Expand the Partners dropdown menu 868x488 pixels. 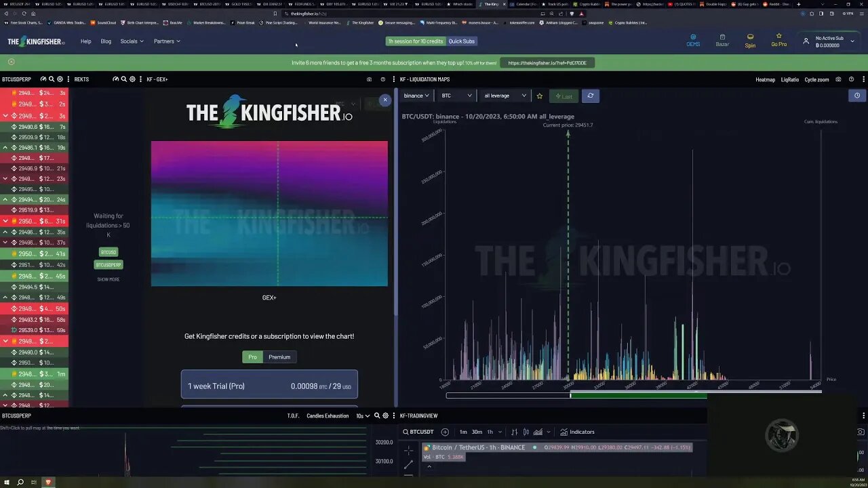pos(167,41)
